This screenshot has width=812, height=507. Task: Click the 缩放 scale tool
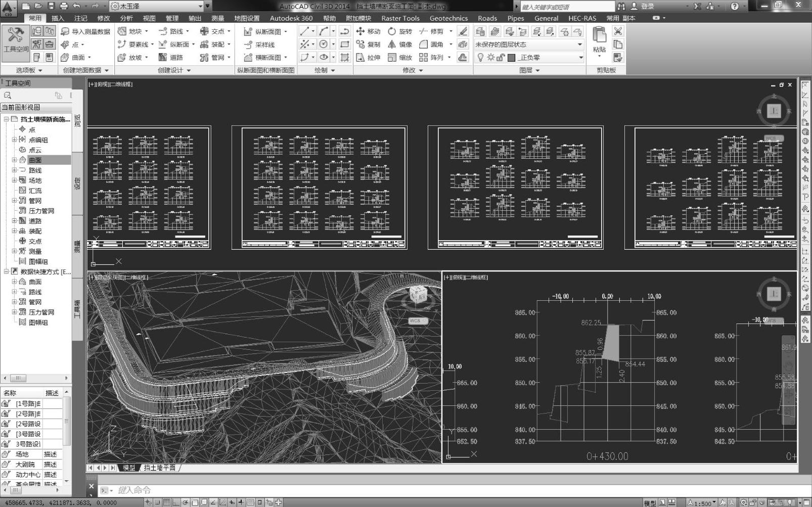(400, 58)
